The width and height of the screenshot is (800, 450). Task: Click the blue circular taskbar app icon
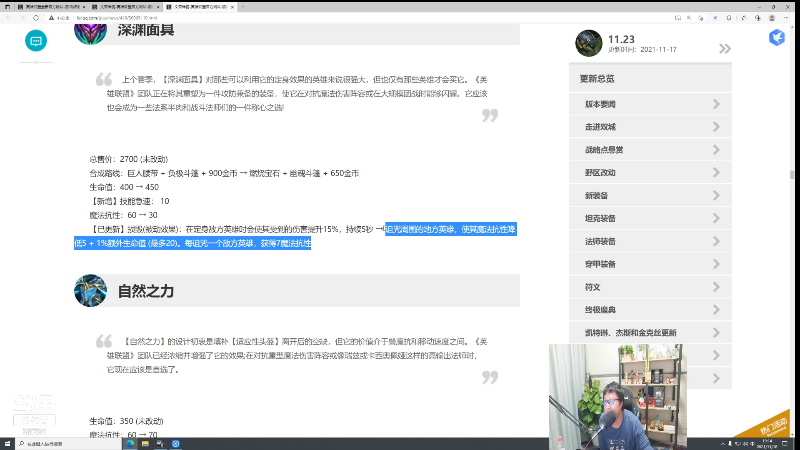coord(176,444)
